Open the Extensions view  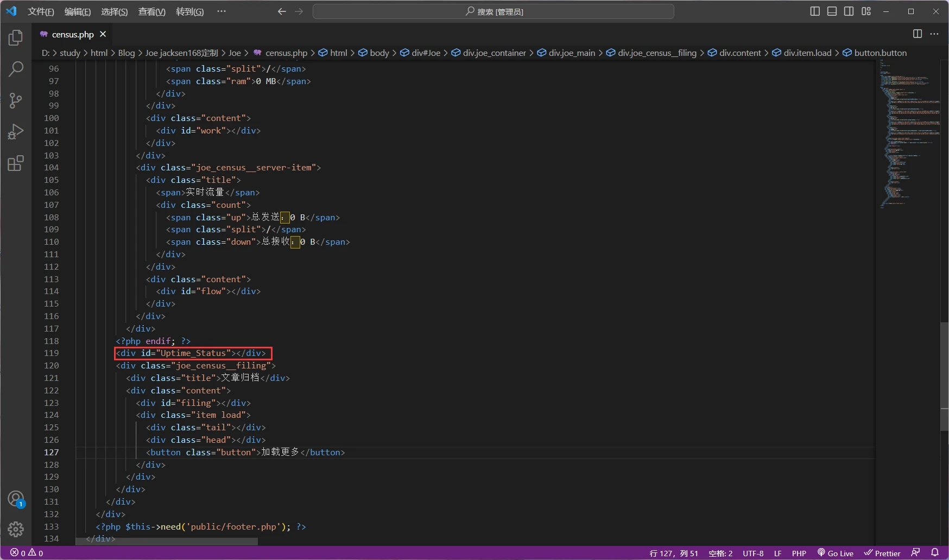click(x=16, y=163)
